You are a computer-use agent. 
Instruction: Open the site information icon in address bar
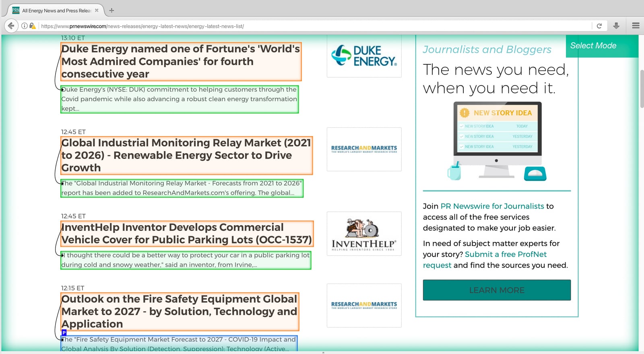[x=25, y=26]
